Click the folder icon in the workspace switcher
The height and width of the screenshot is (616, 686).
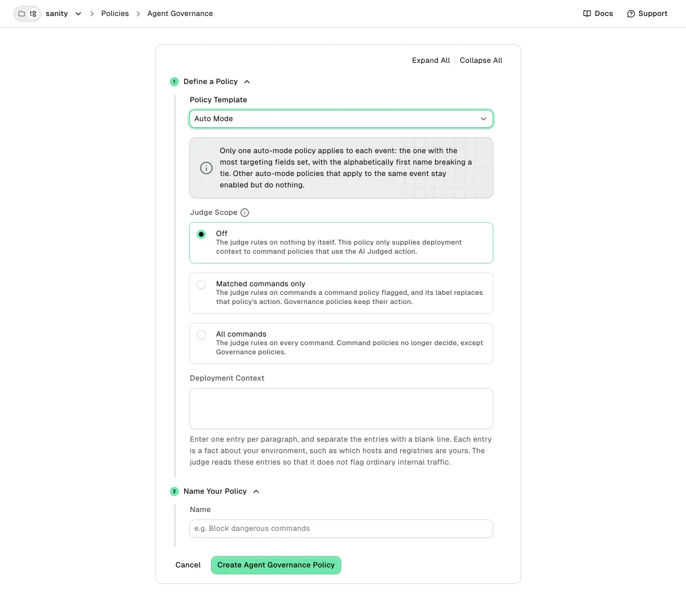(x=22, y=14)
